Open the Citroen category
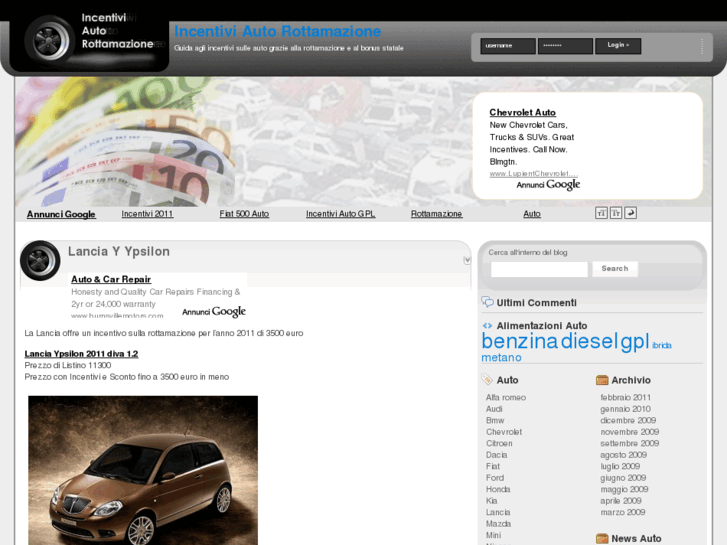The image size is (727, 545). (499, 443)
